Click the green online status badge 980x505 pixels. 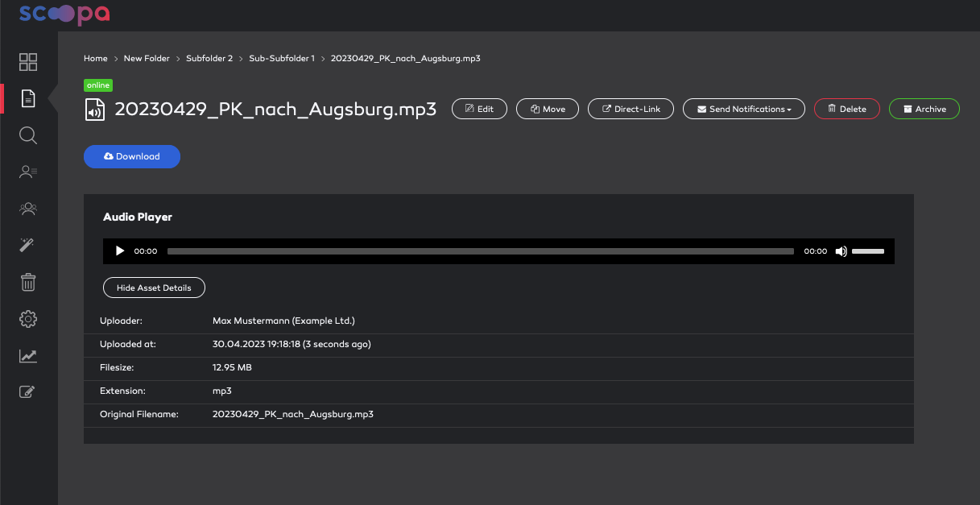point(98,85)
